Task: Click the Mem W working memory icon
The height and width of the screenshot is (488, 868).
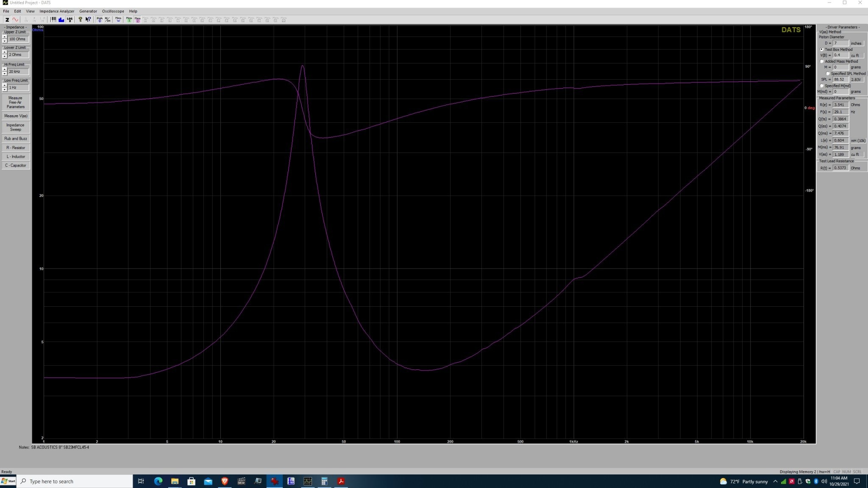Action: point(118,19)
